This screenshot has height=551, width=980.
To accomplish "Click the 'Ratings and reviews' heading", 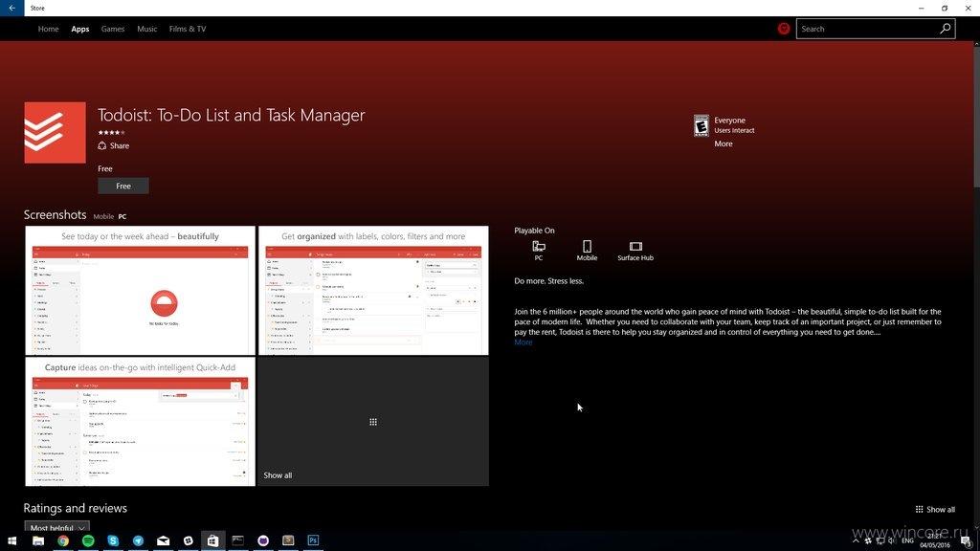I will (75, 508).
